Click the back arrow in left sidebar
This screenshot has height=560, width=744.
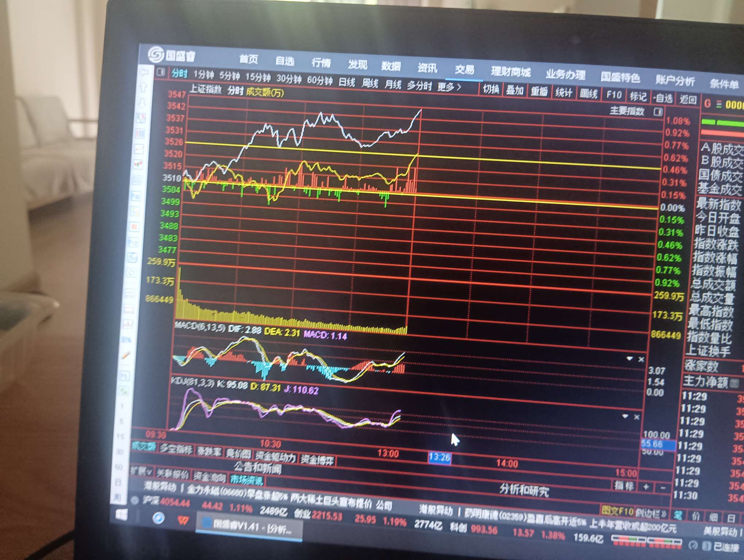(144, 73)
